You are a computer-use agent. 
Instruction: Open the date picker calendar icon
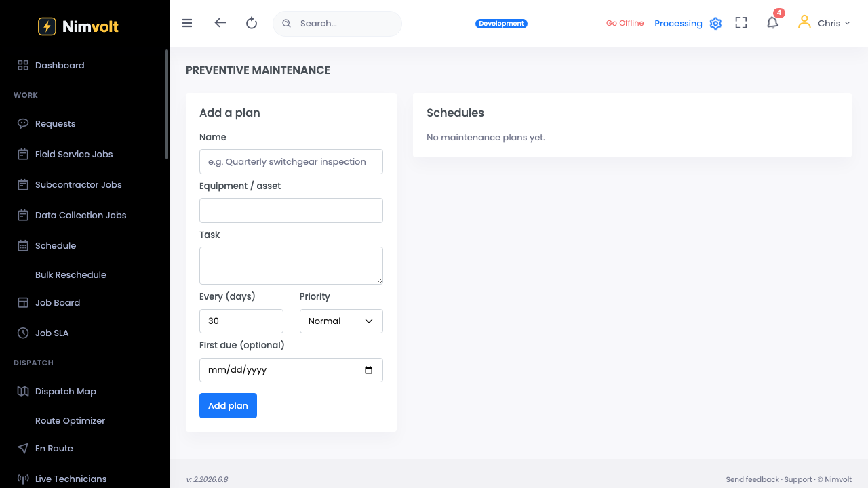coord(369,370)
